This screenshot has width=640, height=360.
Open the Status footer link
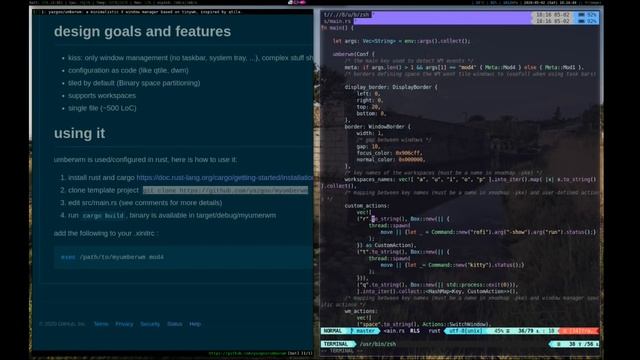point(175,324)
